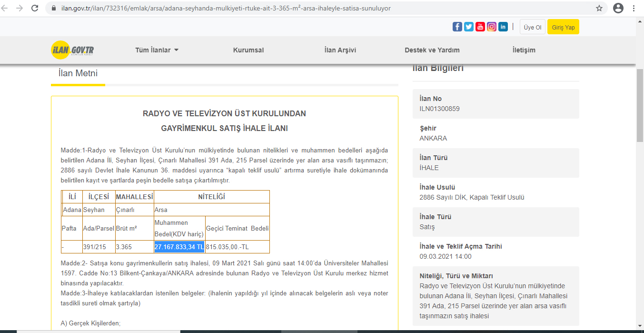Open Chrome three-dot menu
The image size is (644, 333).
(x=634, y=8)
